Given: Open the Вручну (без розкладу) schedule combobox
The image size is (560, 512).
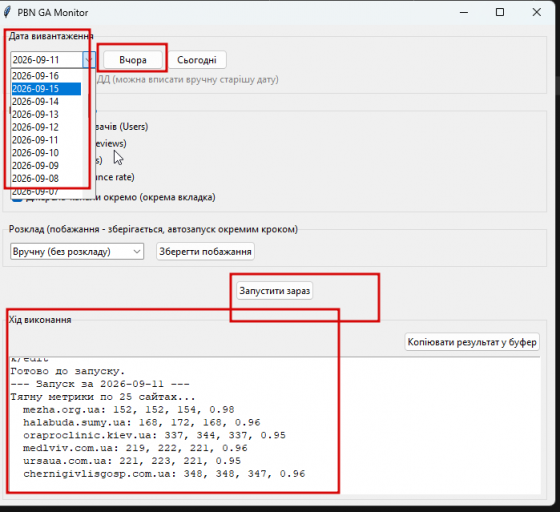Looking at the screenshot, I should [x=77, y=251].
